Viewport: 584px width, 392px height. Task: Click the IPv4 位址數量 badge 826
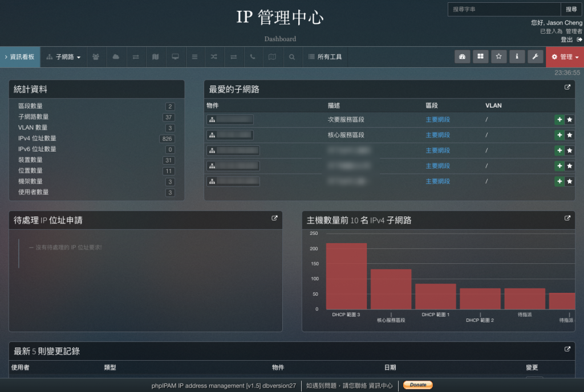pos(167,138)
